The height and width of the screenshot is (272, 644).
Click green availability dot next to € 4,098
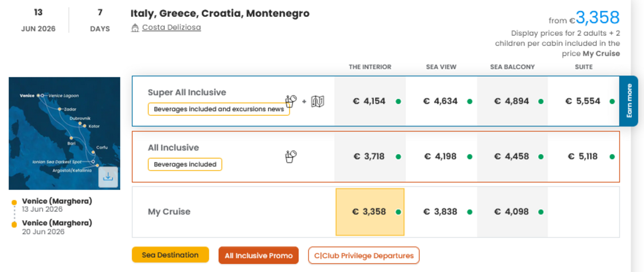point(541,212)
